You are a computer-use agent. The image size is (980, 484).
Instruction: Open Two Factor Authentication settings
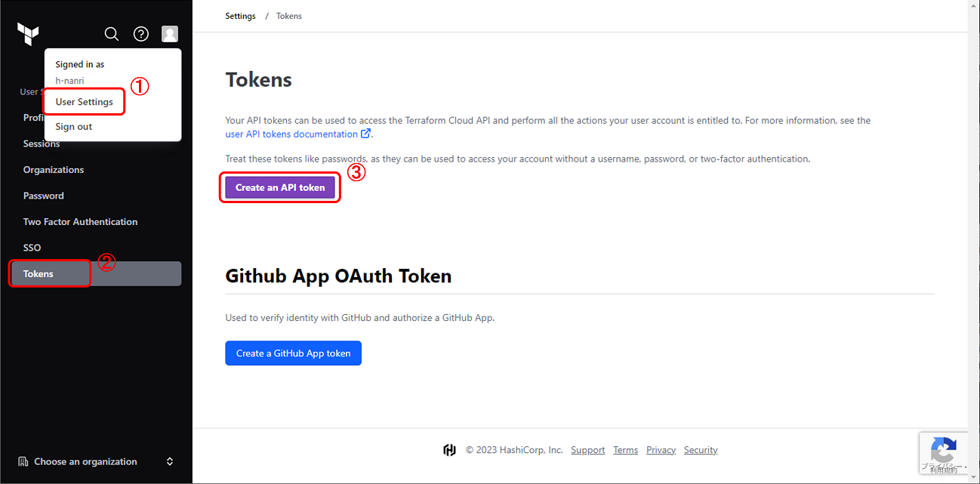80,222
